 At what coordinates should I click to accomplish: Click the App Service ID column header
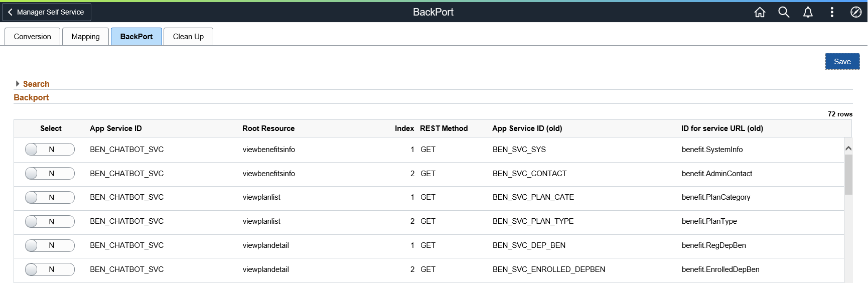pyautogui.click(x=116, y=128)
